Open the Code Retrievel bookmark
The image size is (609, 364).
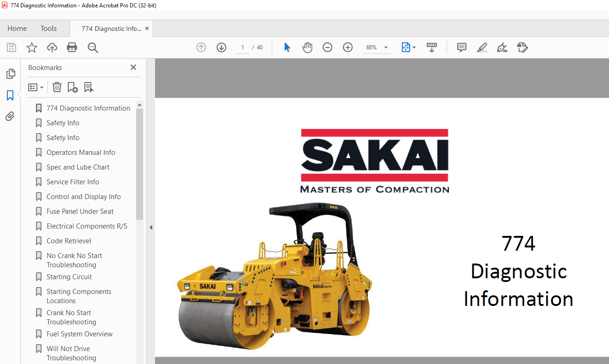(69, 241)
